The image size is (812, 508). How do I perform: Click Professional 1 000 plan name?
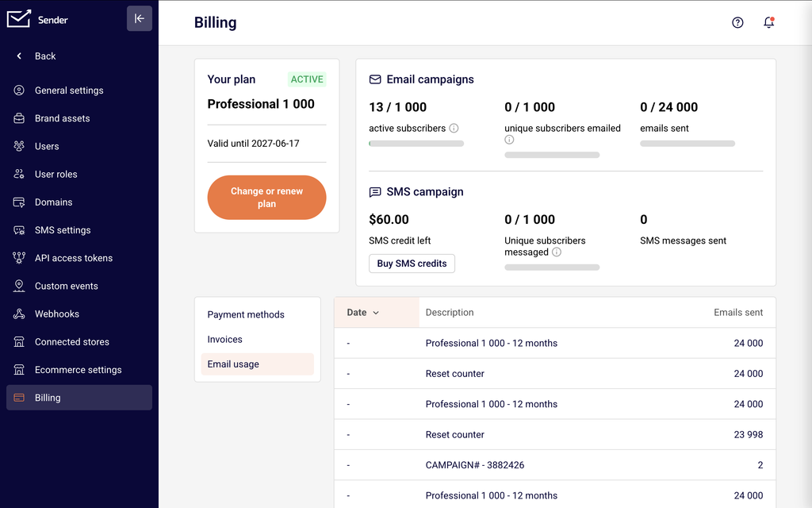click(x=261, y=104)
